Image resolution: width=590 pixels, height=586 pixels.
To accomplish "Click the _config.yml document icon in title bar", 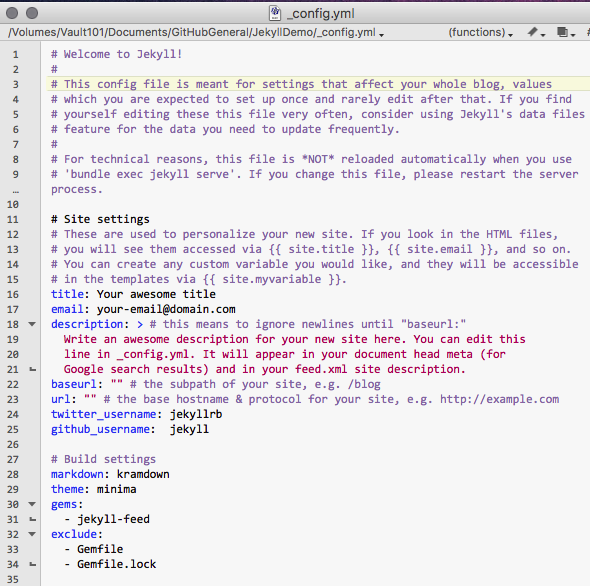I will coord(275,13).
